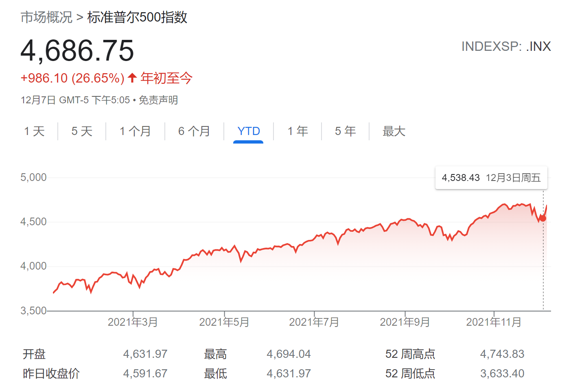Viewport: 584px width, 392px height.
Task: Click the current index value 4,686.75
Action: click(77, 51)
